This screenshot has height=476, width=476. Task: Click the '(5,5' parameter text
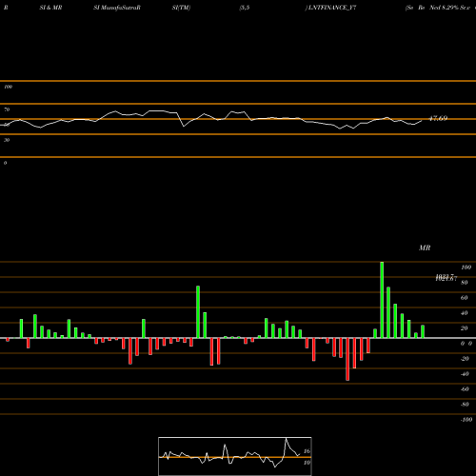[245, 8]
